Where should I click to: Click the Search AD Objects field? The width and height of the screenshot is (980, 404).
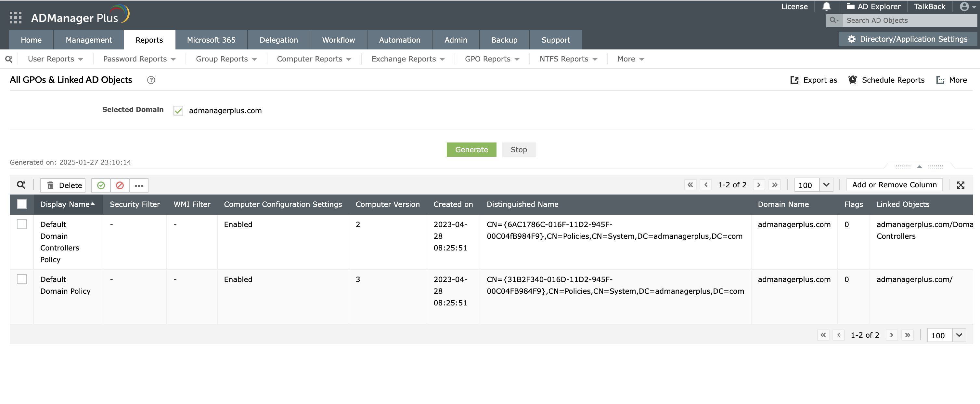909,20
